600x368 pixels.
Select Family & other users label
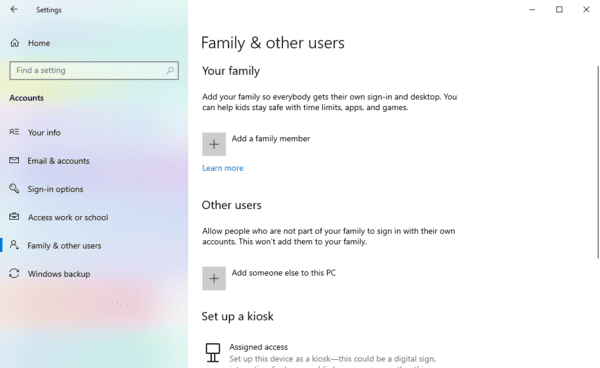pyautogui.click(x=64, y=246)
